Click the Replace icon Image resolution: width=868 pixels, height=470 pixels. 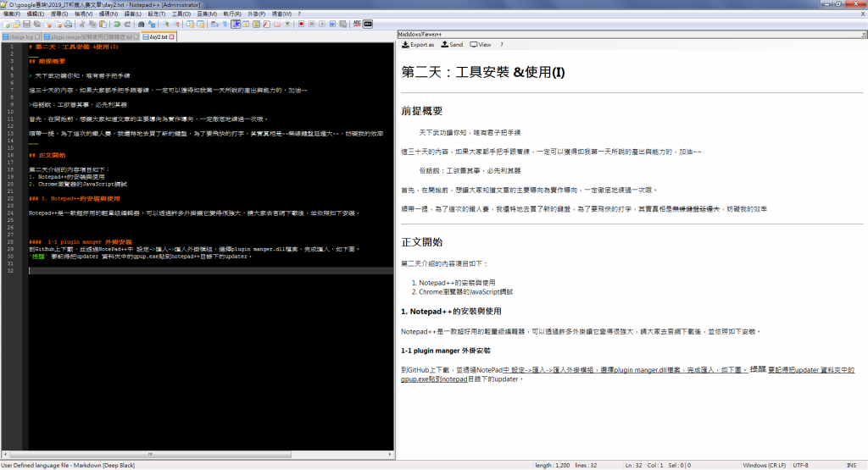point(152,25)
